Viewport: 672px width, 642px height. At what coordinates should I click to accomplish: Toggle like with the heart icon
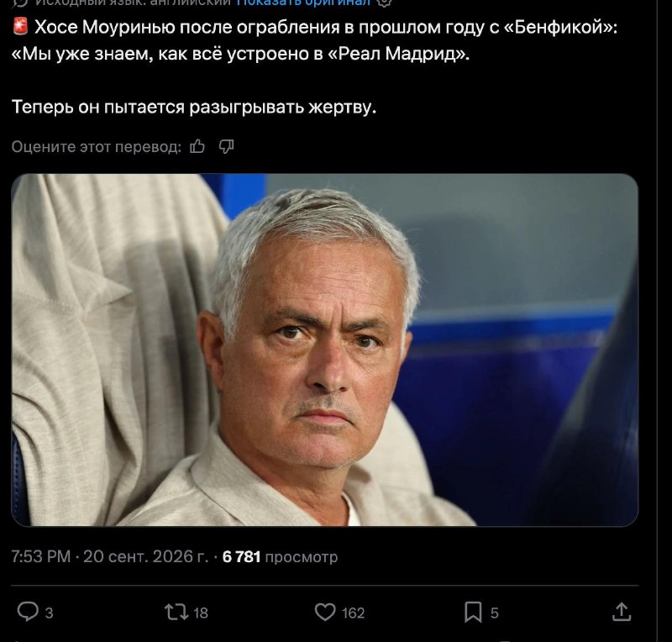[x=325, y=612]
